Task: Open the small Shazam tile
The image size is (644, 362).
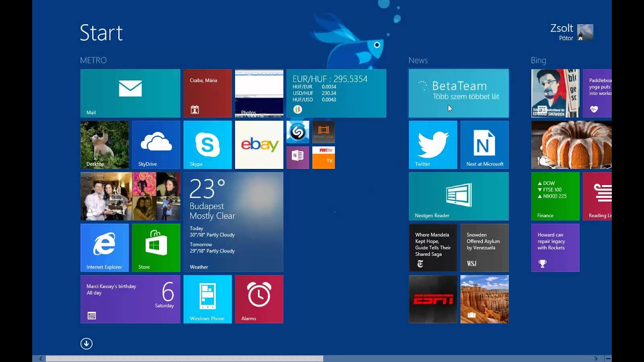Action: (298, 132)
